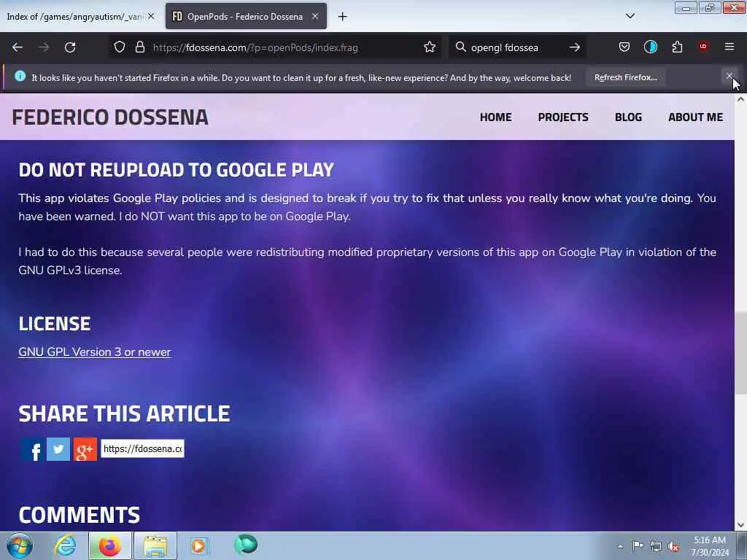The width and height of the screenshot is (747, 560).
Task: Click the search magnifier icon
Action: [460, 47]
